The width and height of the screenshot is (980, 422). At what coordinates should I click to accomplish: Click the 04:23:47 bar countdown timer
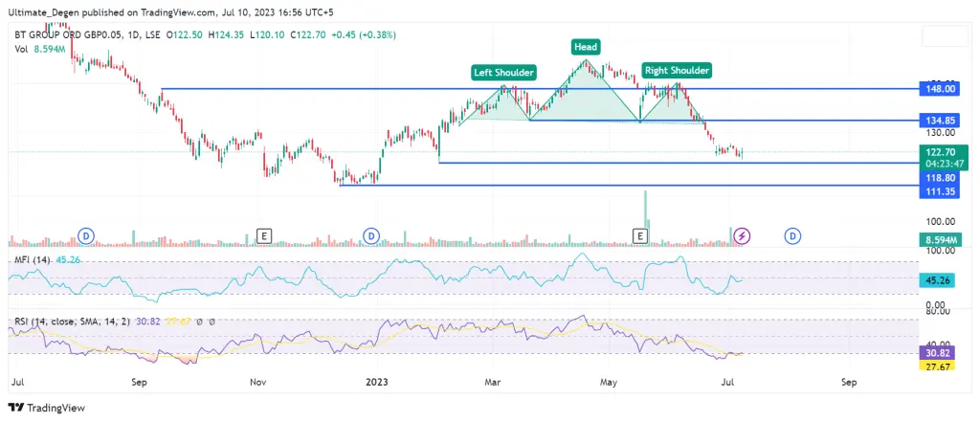click(x=943, y=162)
